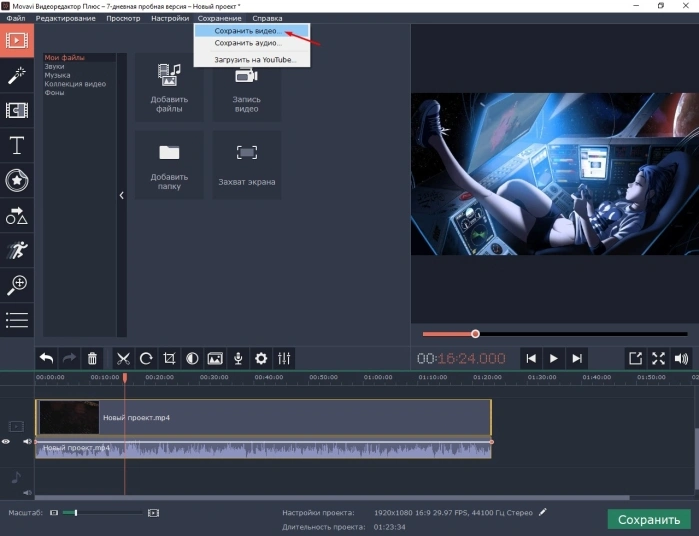Play the preview
Screen dimensions: 699x536
pyautogui.click(x=554, y=358)
